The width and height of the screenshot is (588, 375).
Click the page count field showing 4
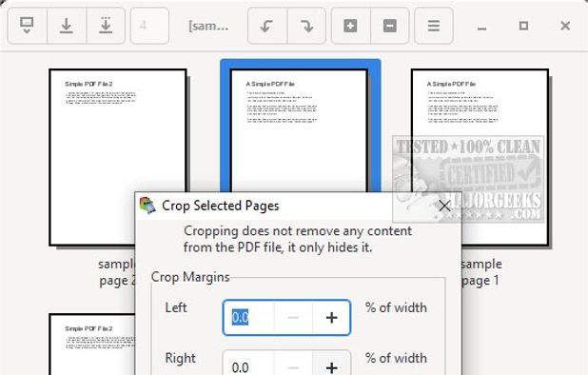click(x=149, y=26)
